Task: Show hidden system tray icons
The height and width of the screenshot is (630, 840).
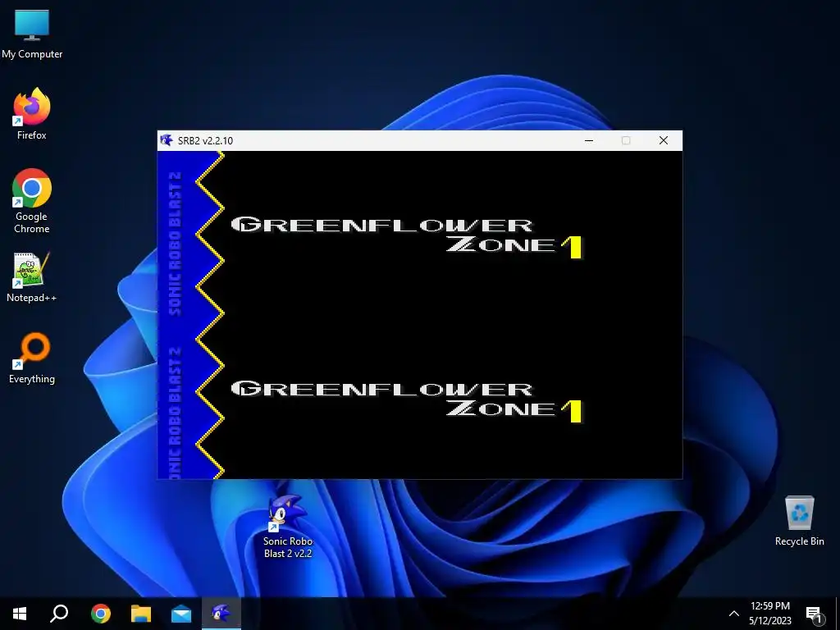Action: [x=734, y=614]
